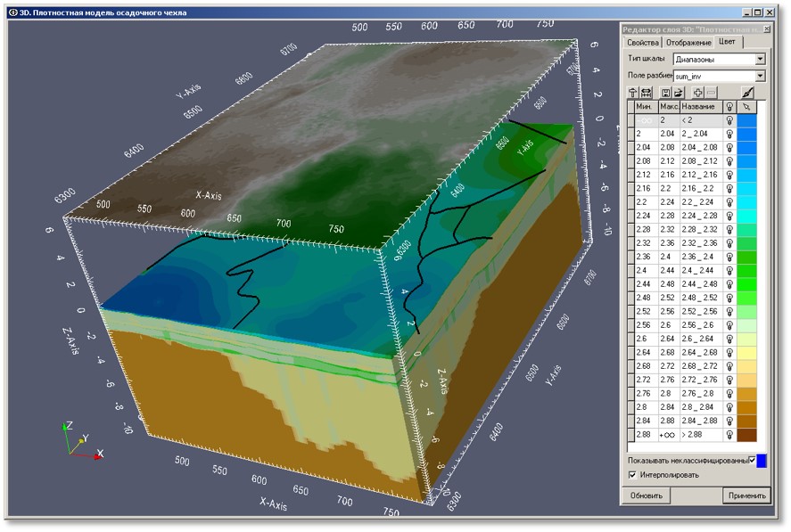Toggle visibility lightbulb for the > 2.88 range
This screenshot has width=791, height=532.
729,434
